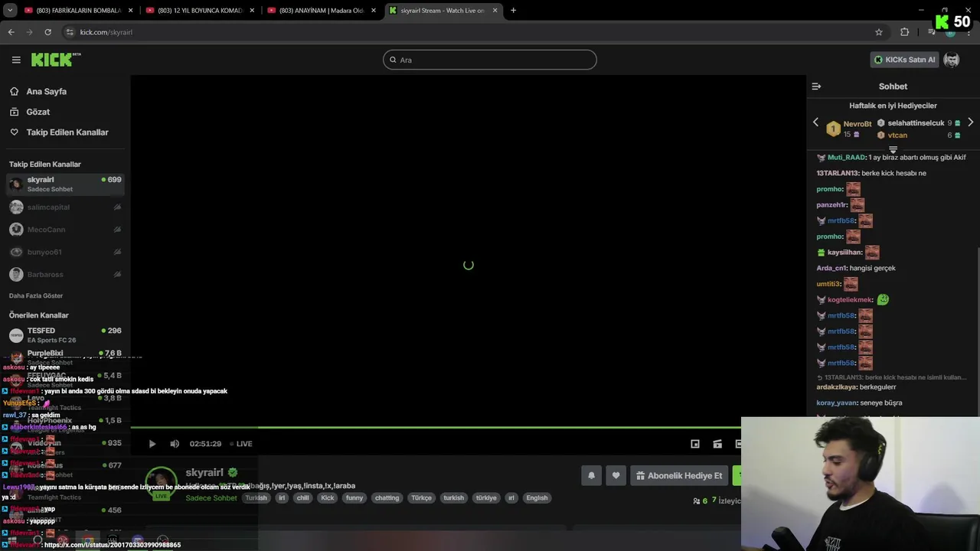The width and height of the screenshot is (980, 551).
Task: Play the stream video
Action: (152, 444)
